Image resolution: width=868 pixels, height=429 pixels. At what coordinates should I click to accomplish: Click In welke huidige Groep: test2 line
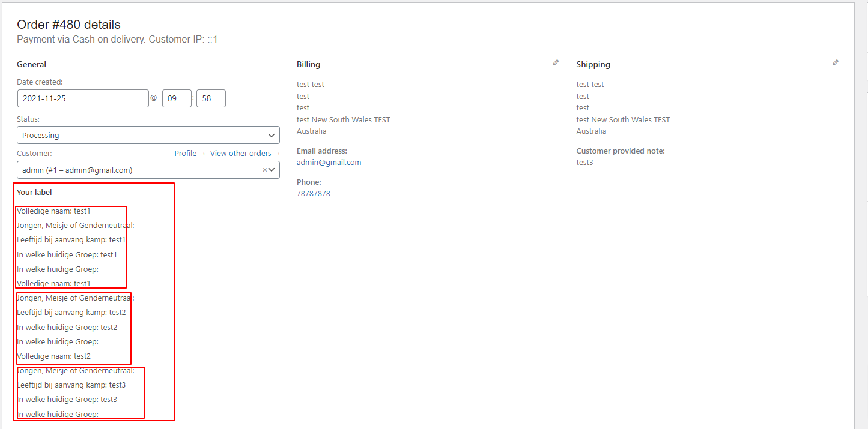click(x=67, y=328)
